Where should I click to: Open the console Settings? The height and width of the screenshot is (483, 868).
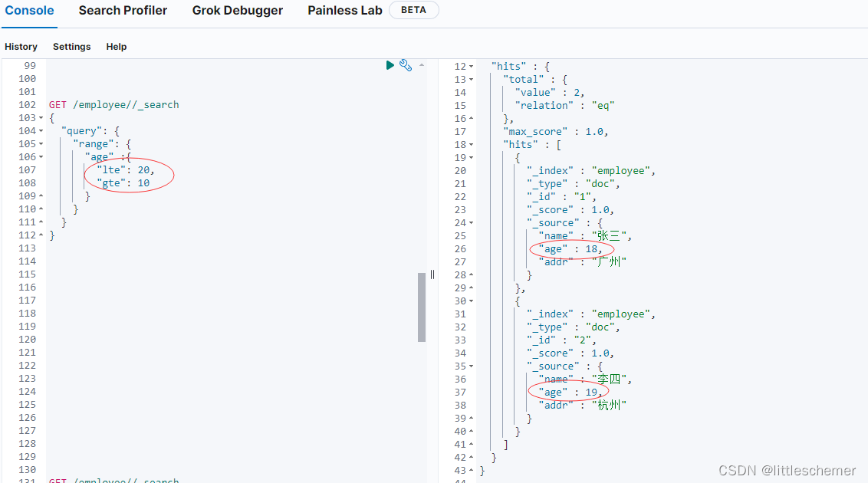coord(71,47)
